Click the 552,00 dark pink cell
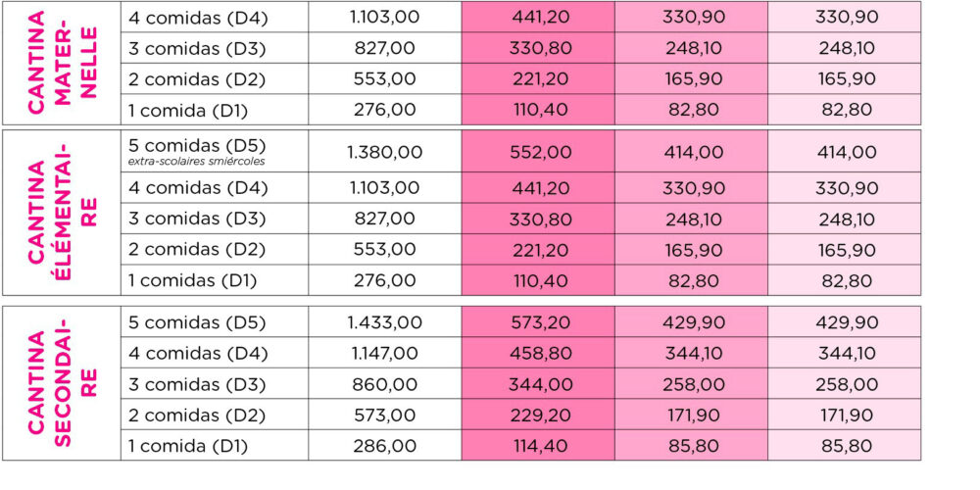The image size is (980, 490). tap(540, 152)
